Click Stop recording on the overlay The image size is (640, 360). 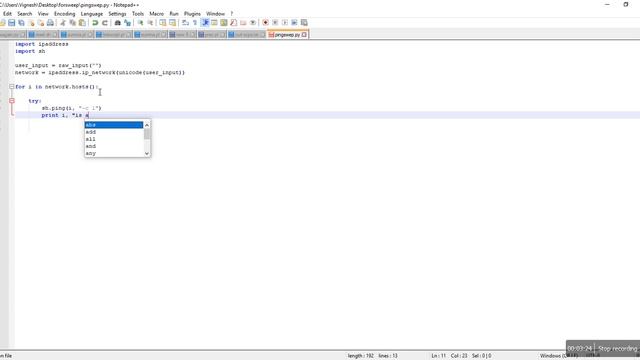click(618, 349)
